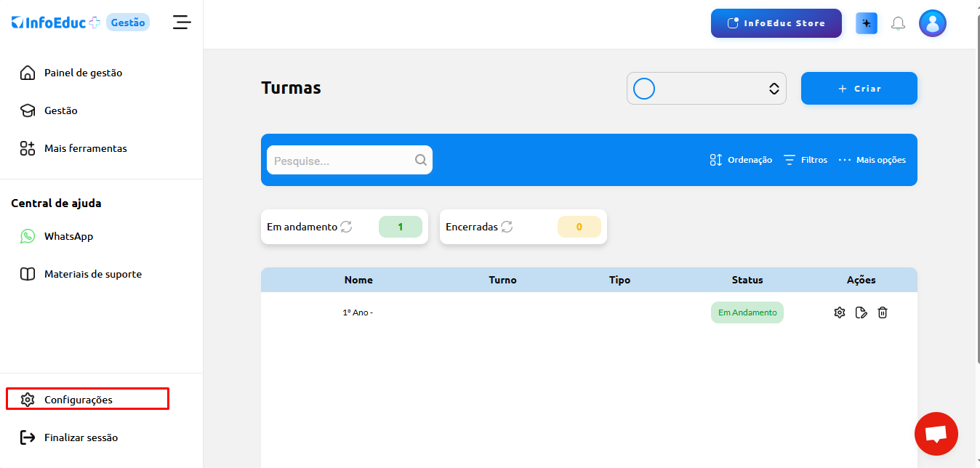Click the Criar button
980x468 pixels.
(859, 89)
